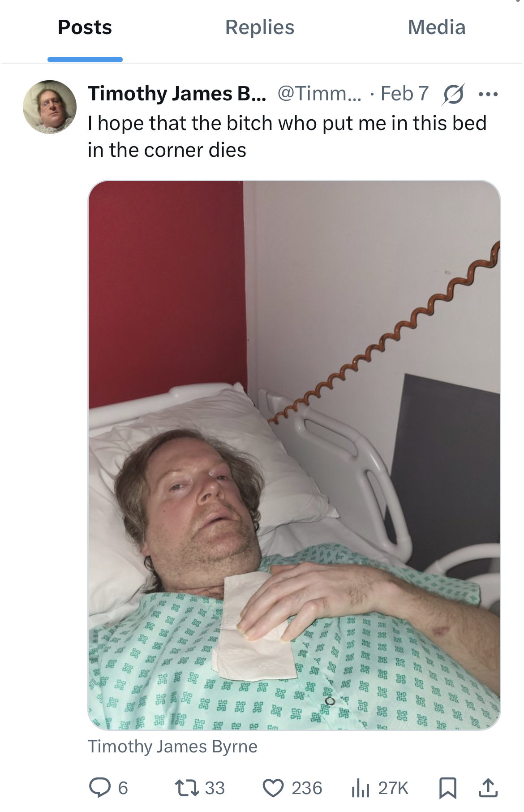Open the share upload icon
This screenshot has width=524, height=812.
pyautogui.click(x=488, y=788)
